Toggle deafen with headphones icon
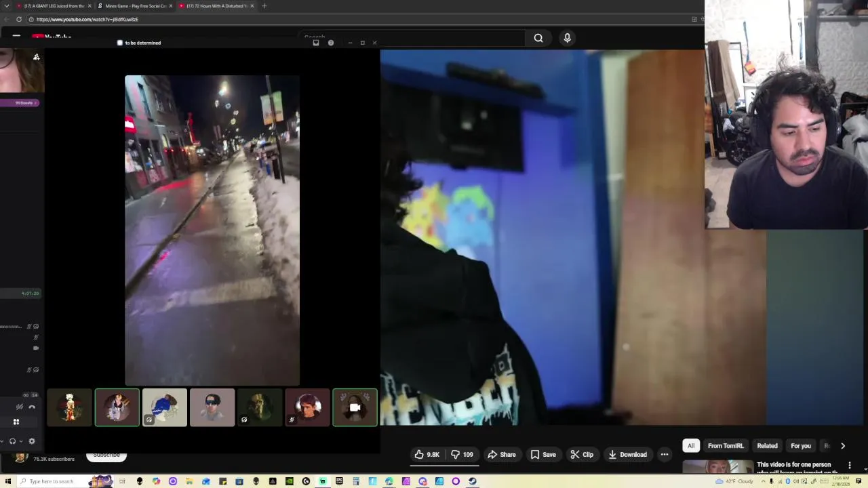 pyautogui.click(x=12, y=441)
